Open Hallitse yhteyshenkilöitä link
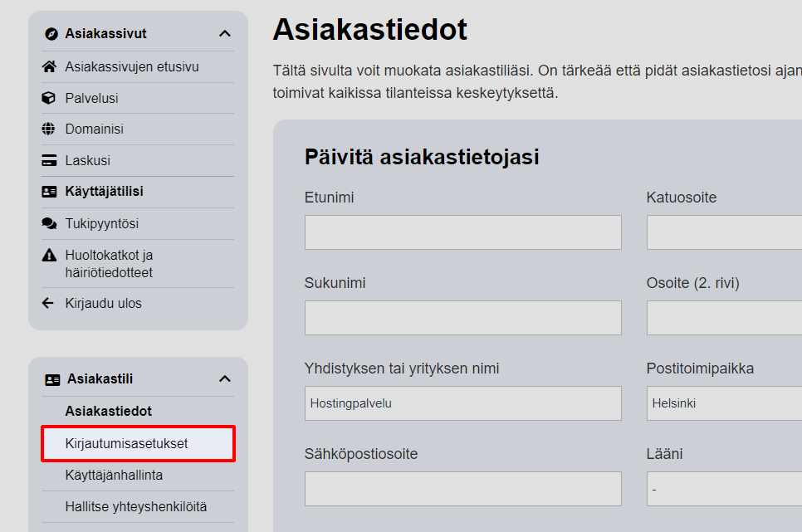 [x=136, y=506]
